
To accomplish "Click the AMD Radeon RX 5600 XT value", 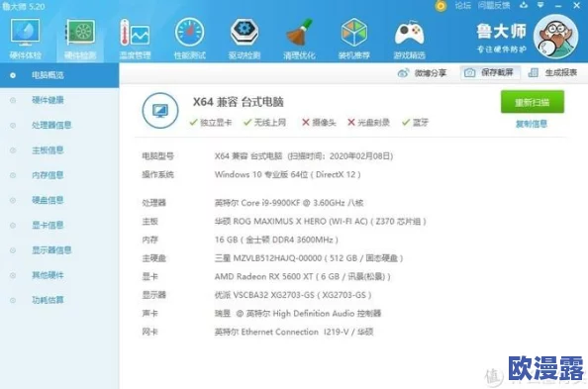I will [302, 276].
